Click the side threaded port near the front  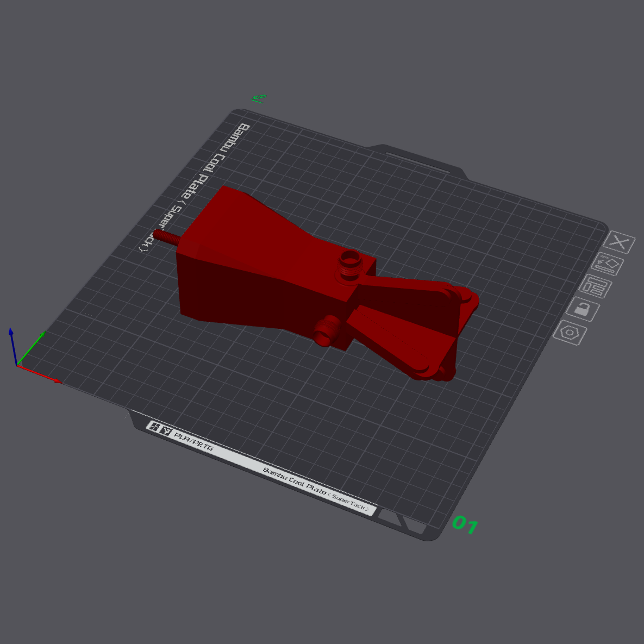(x=326, y=330)
